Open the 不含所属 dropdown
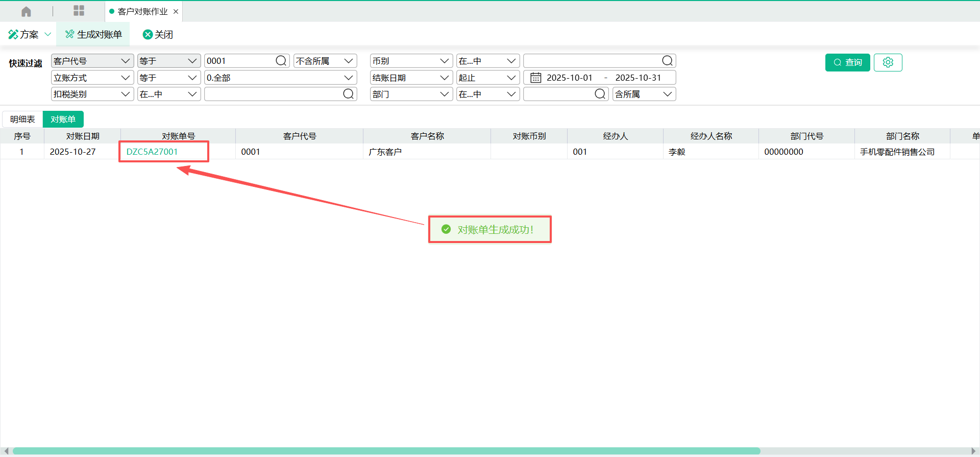This screenshot has width=980, height=457. [325, 61]
